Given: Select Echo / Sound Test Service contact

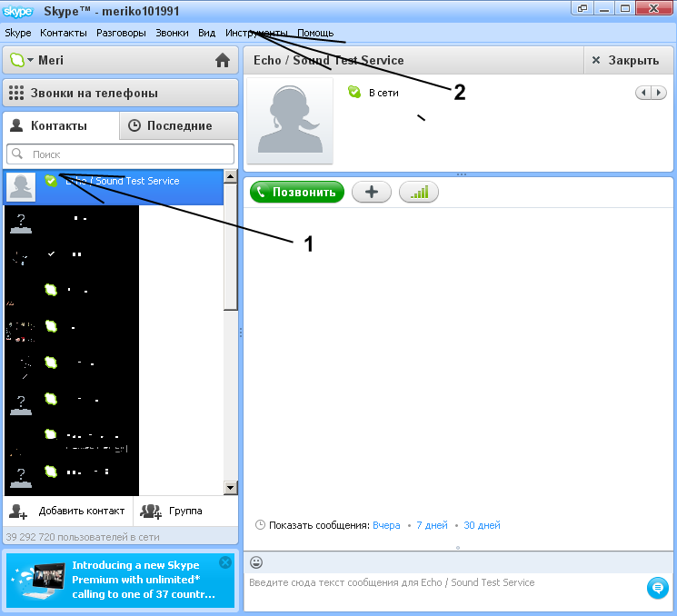Looking at the screenshot, I should click(114, 187).
